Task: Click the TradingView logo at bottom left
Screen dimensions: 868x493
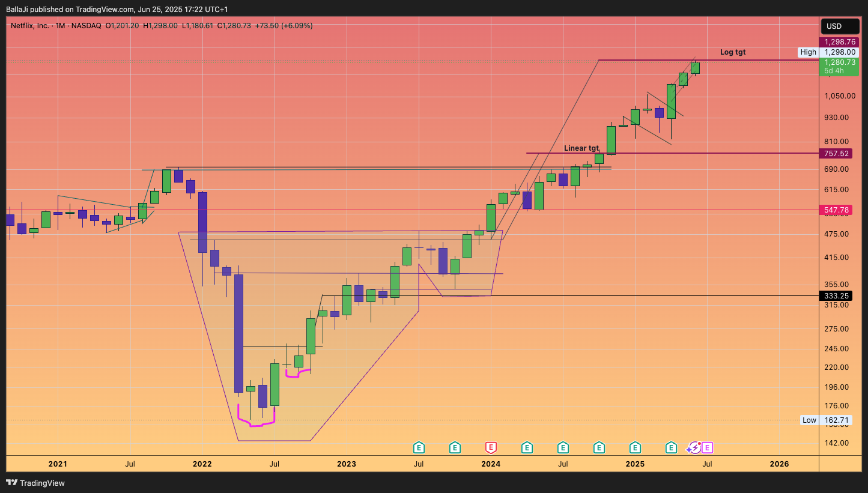Action: click(x=35, y=483)
